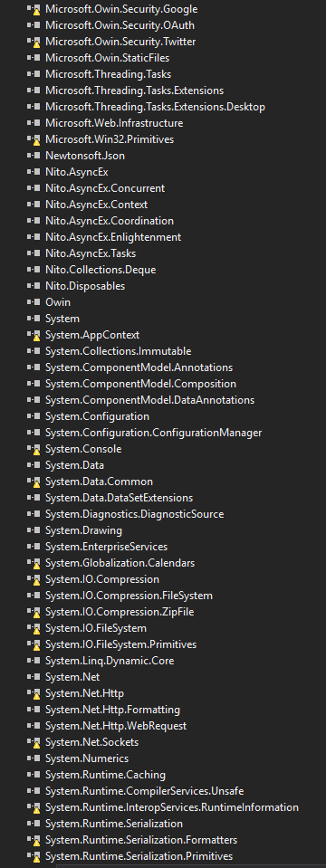Viewport: 326px width, 868px height.
Task: Click the reference icon beside System.Numerics
Action: tap(34, 758)
